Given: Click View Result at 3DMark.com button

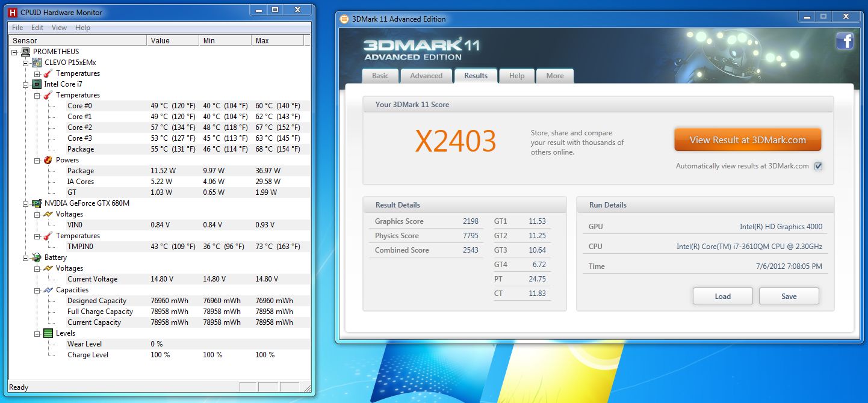Looking at the screenshot, I should click(748, 140).
